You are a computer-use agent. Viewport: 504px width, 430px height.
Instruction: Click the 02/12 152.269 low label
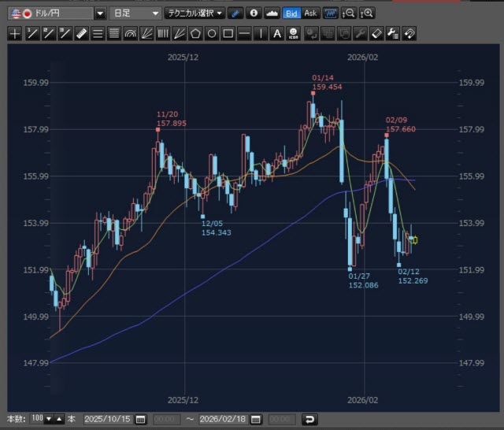click(413, 276)
